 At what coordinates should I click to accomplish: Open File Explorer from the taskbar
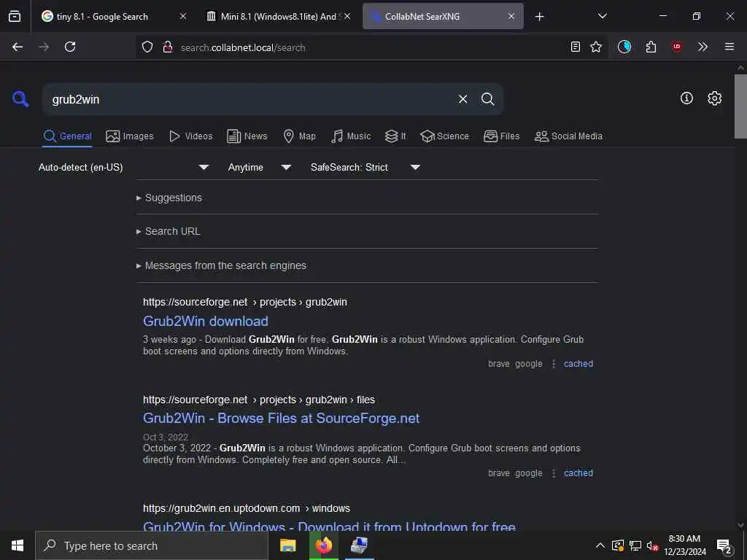click(x=287, y=545)
